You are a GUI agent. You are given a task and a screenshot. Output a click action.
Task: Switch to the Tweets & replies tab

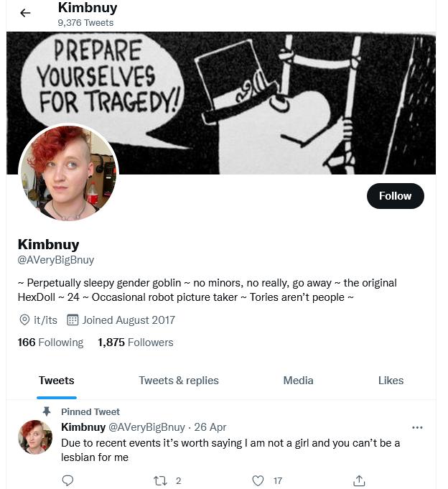[179, 381]
